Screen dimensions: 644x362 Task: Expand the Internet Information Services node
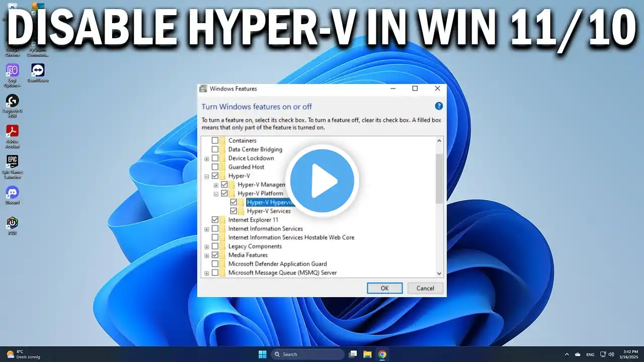pos(206,229)
